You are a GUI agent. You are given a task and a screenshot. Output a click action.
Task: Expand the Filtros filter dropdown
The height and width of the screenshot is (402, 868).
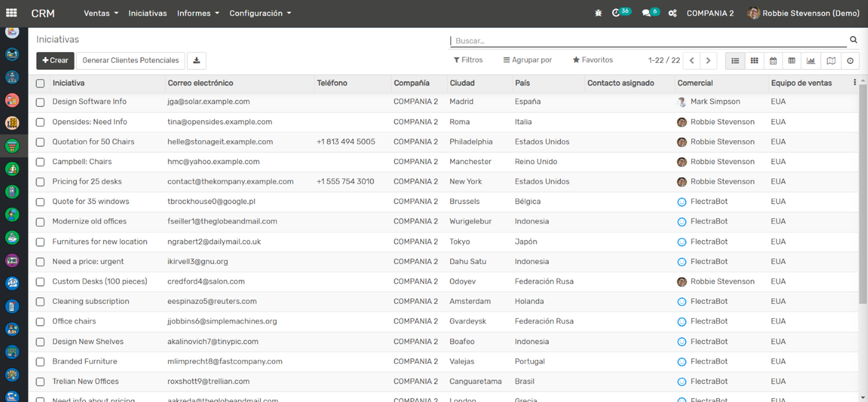[x=468, y=60]
